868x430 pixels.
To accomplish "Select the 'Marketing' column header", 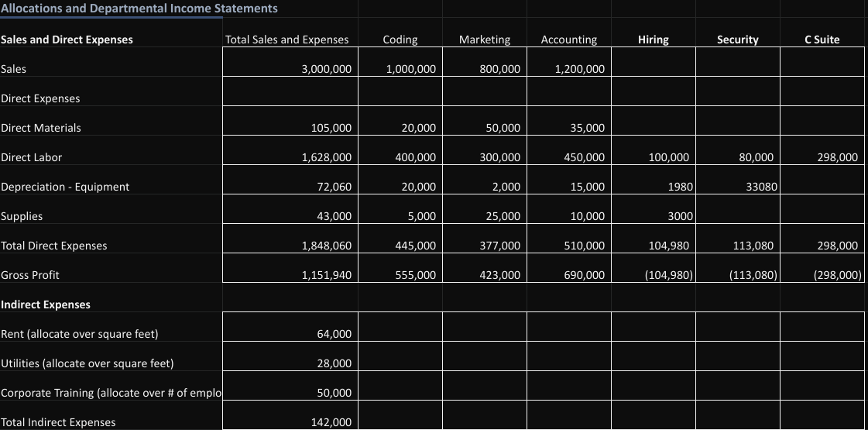I will click(485, 40).
